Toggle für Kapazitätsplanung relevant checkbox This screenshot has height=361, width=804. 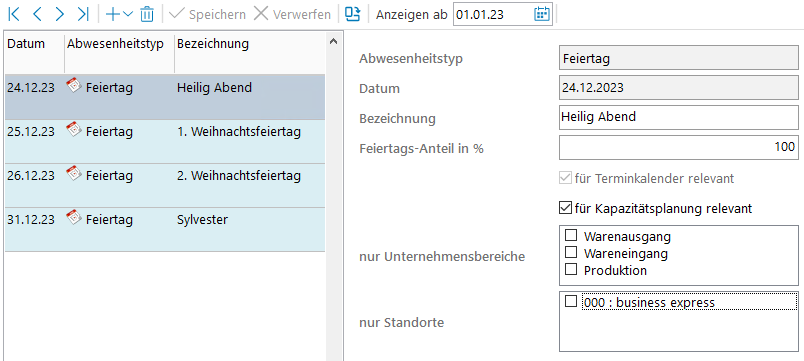565,208
